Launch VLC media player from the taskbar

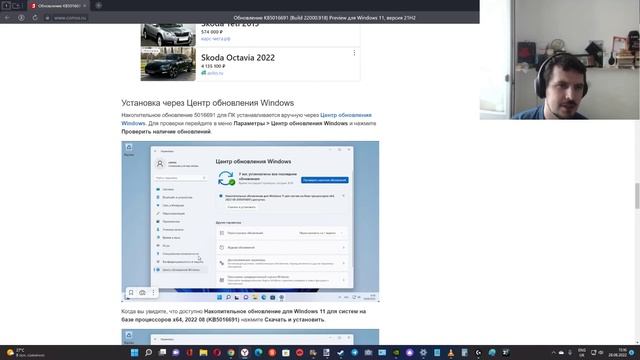[451, 353]
